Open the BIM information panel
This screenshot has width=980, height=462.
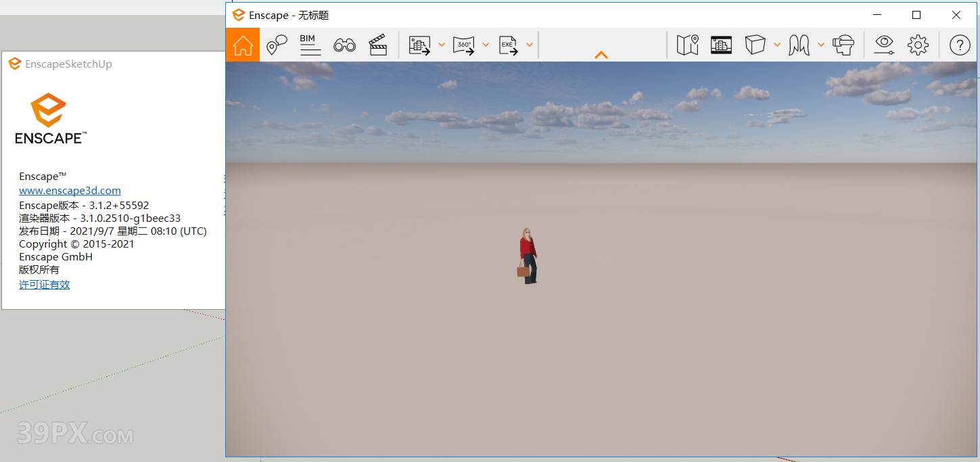[x=310, y=45]
